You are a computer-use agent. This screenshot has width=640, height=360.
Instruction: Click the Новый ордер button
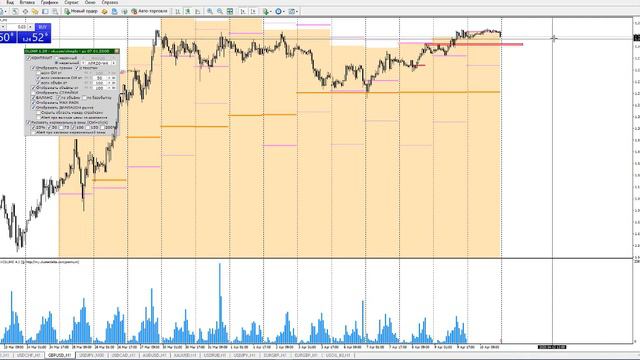(x=81, y=11)
